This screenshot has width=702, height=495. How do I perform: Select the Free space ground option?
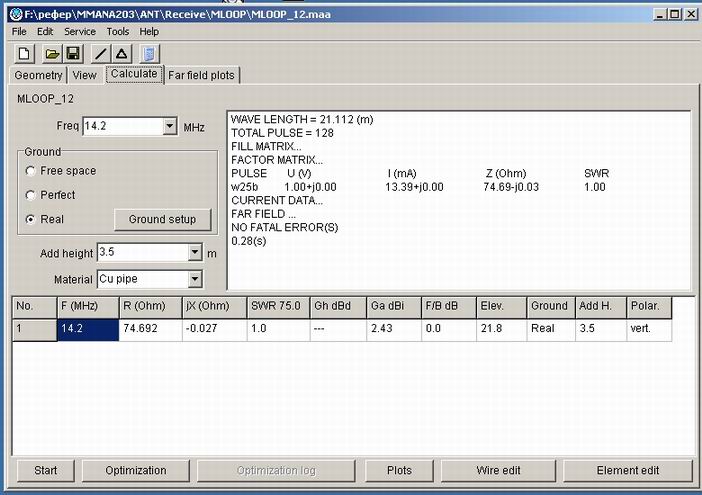tap(31, 171)
